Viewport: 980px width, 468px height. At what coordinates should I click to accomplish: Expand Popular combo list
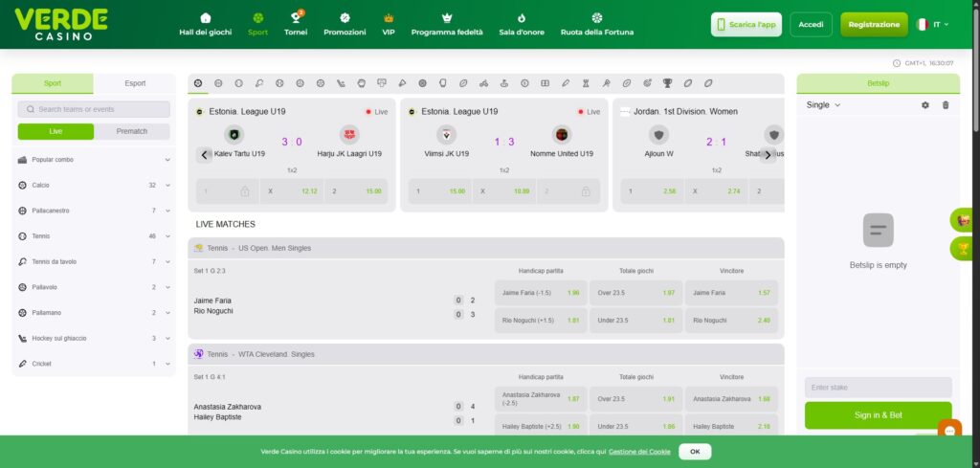click(167, 160)
